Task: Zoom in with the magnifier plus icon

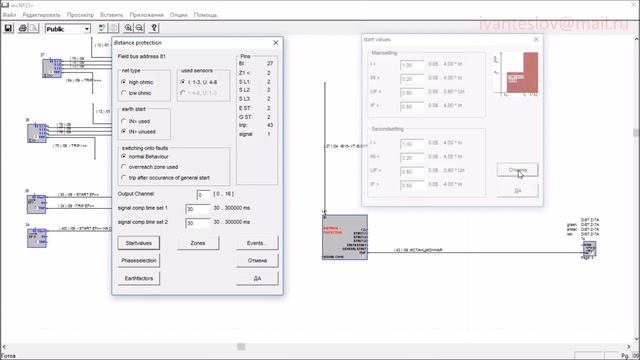Action: pyautogui.click(x=128, y=28)
